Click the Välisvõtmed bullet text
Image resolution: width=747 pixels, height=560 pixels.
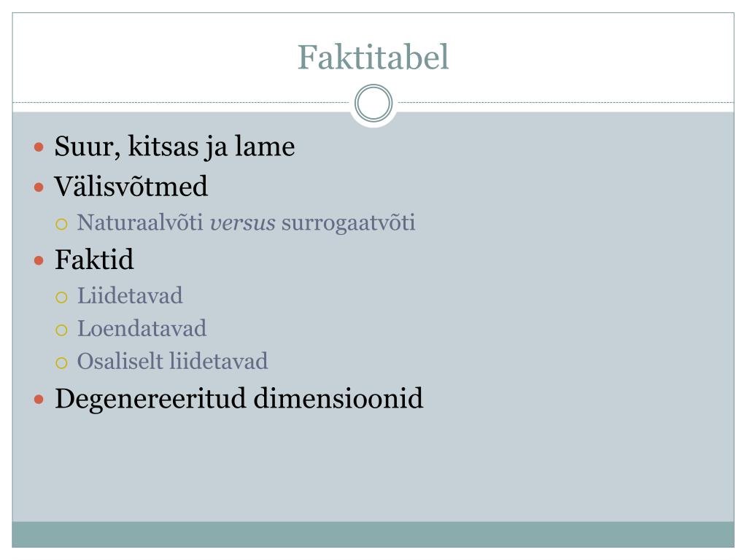coord(131,186)
